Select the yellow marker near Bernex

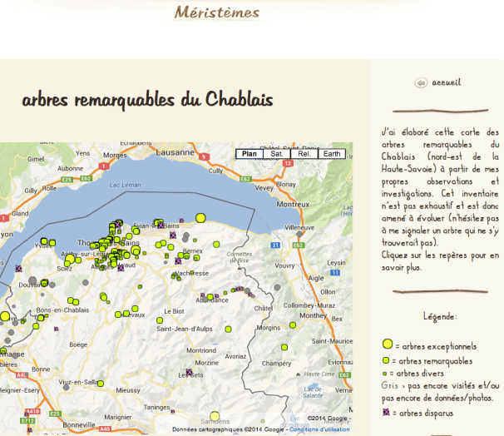point(215,245)
